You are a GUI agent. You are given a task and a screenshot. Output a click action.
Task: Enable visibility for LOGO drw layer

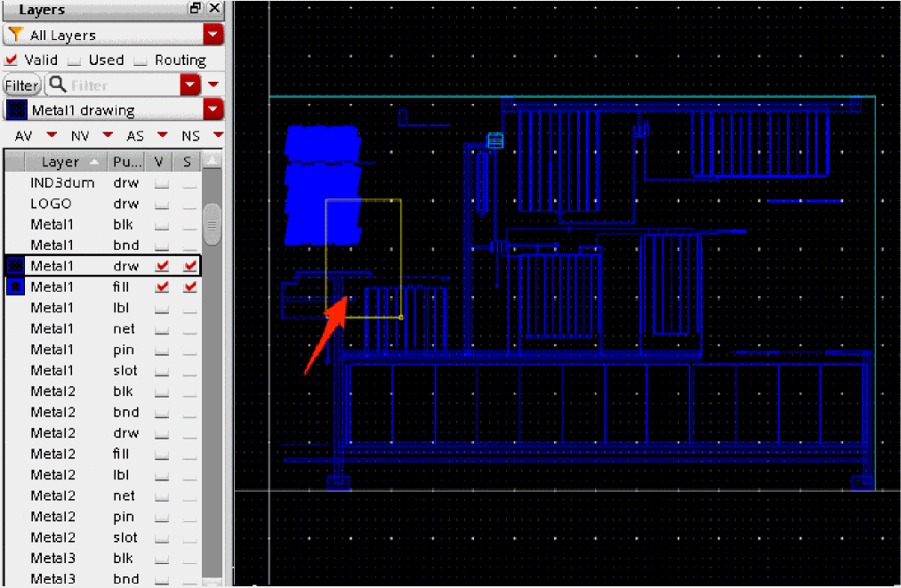pos(162,204)
